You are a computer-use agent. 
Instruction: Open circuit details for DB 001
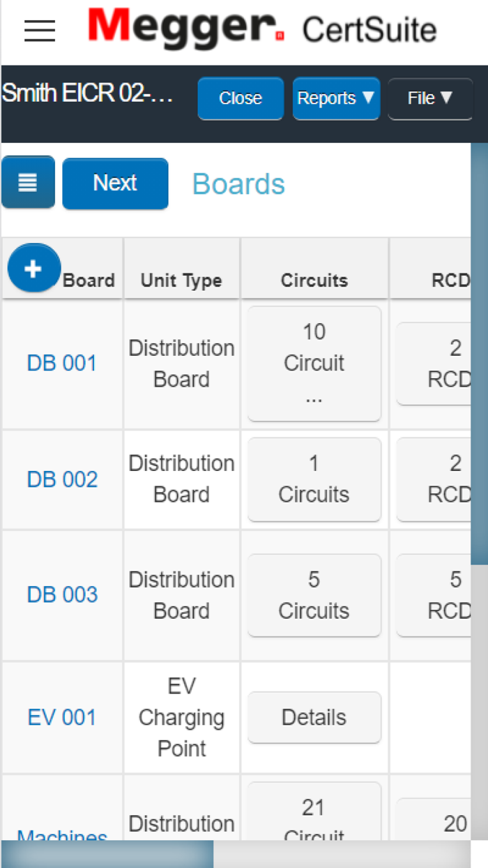[x=314, y=363]
